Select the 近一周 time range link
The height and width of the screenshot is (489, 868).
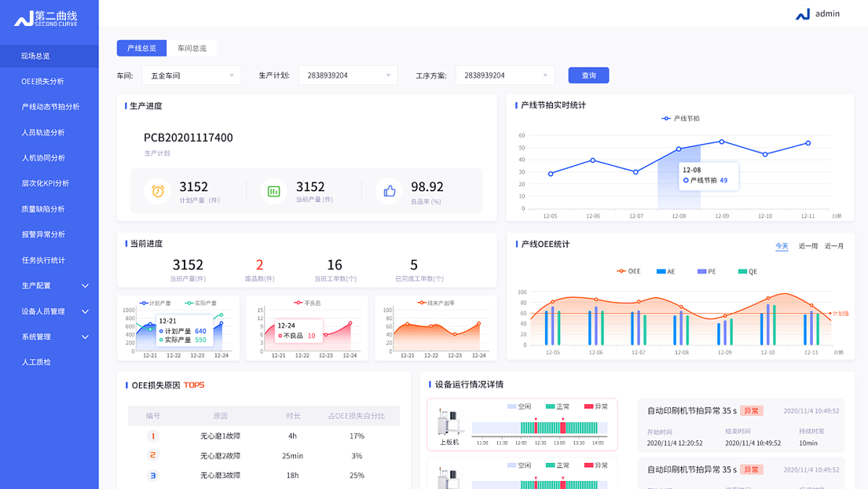point(808,246)
